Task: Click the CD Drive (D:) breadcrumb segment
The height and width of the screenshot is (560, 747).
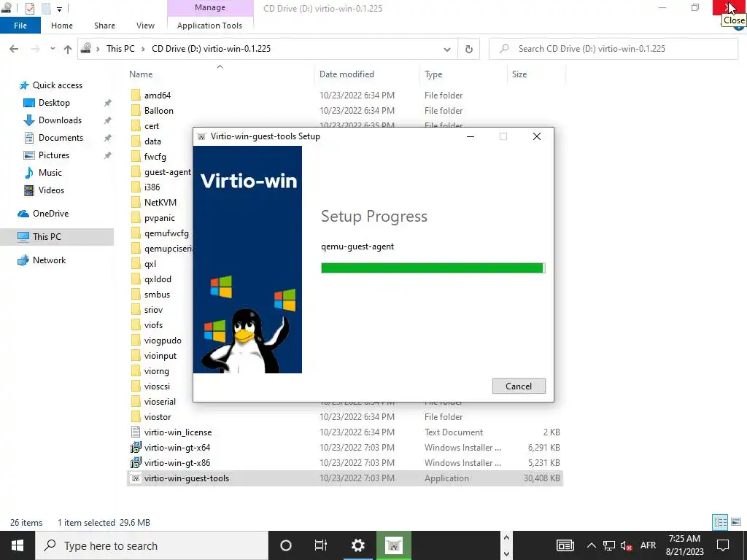Action: coord(211,49)
